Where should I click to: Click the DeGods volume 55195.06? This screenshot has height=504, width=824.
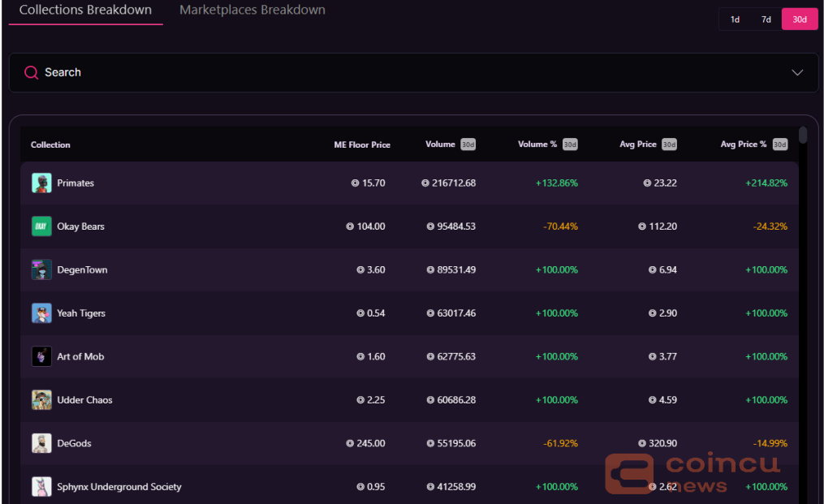click(451, 444)
